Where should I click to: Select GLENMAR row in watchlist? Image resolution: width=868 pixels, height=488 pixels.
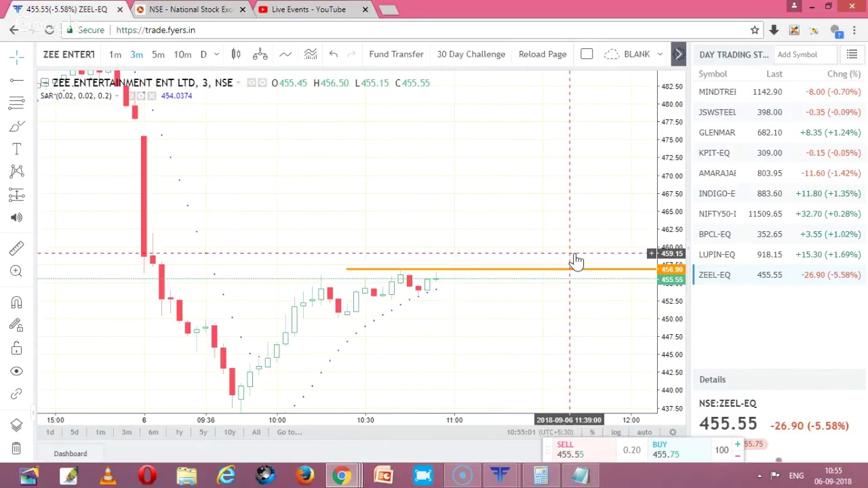tap(780, 132)
